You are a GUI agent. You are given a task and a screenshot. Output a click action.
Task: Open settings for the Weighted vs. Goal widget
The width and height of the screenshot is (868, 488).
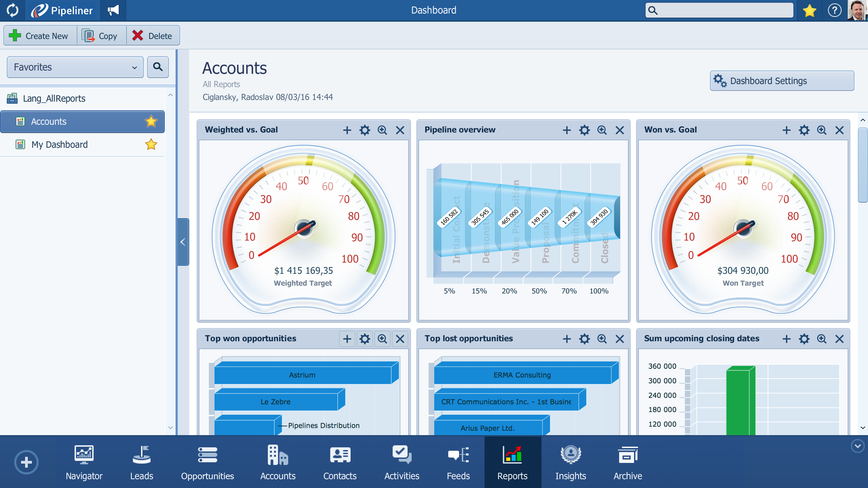coord(365,130)
